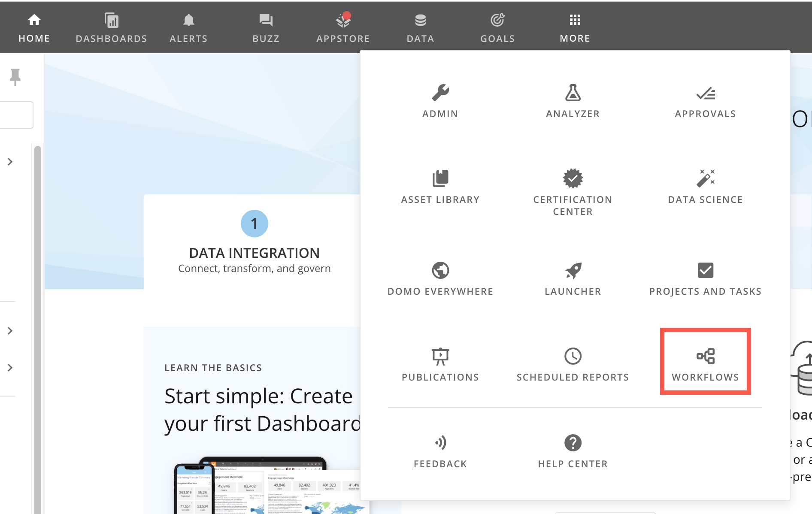Open the Approvals checklist icon
Image resolution: width=812 pixels, height=514 pixels.
click(x=705, y=93)
